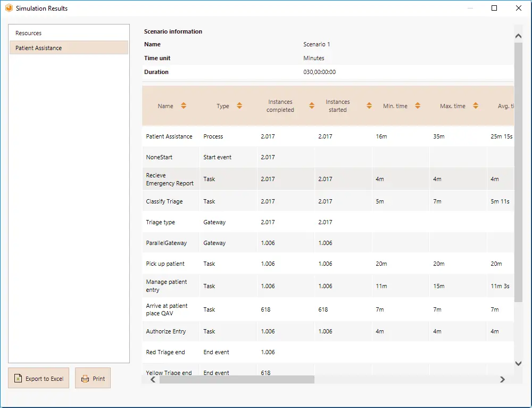The height and width of the screenshot is (408, 532).
Task: Click the horizontal scrollbar thumb
Action: coord(237,379)
